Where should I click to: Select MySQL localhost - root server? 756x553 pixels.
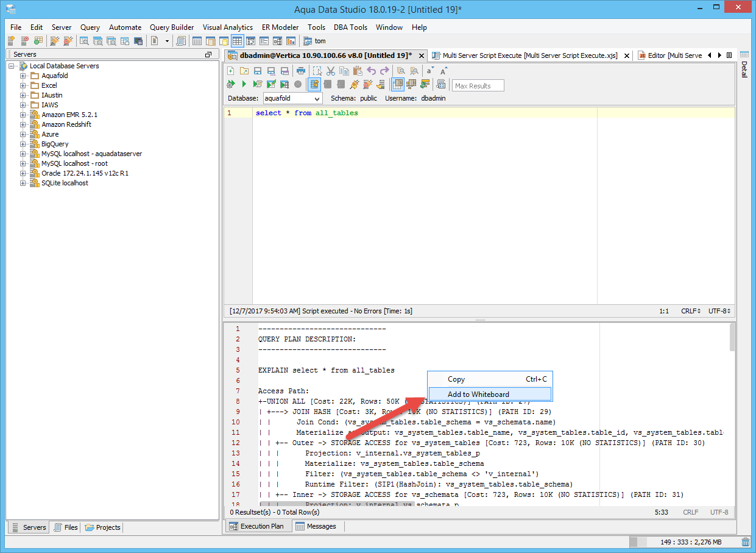tap(74, 163)
